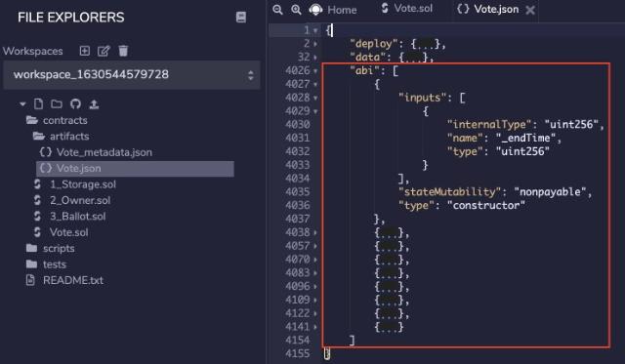The height and width of the screenshot is (364, 625).
Task: Expand the folded "deploy" section on line 2
Action: pos(315,44)
